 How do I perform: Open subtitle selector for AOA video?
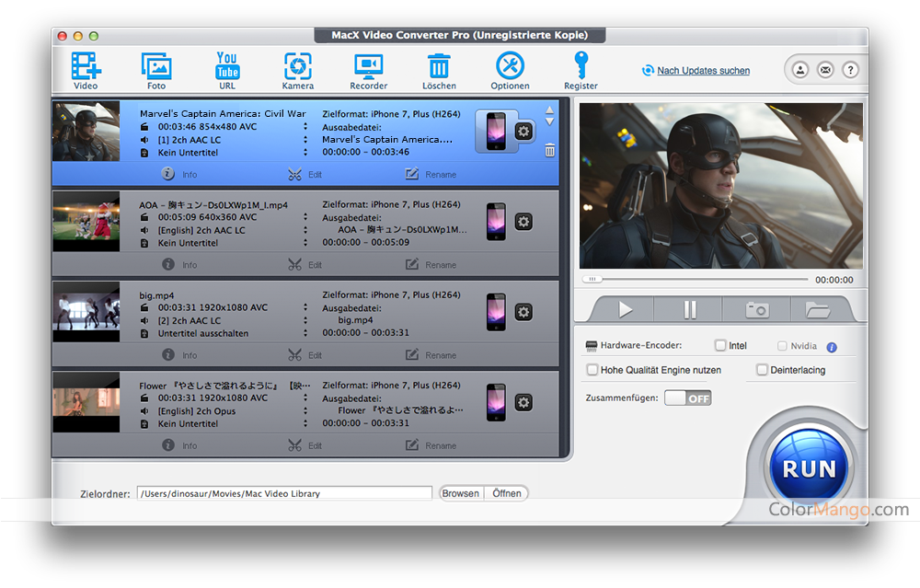point(305,242)
